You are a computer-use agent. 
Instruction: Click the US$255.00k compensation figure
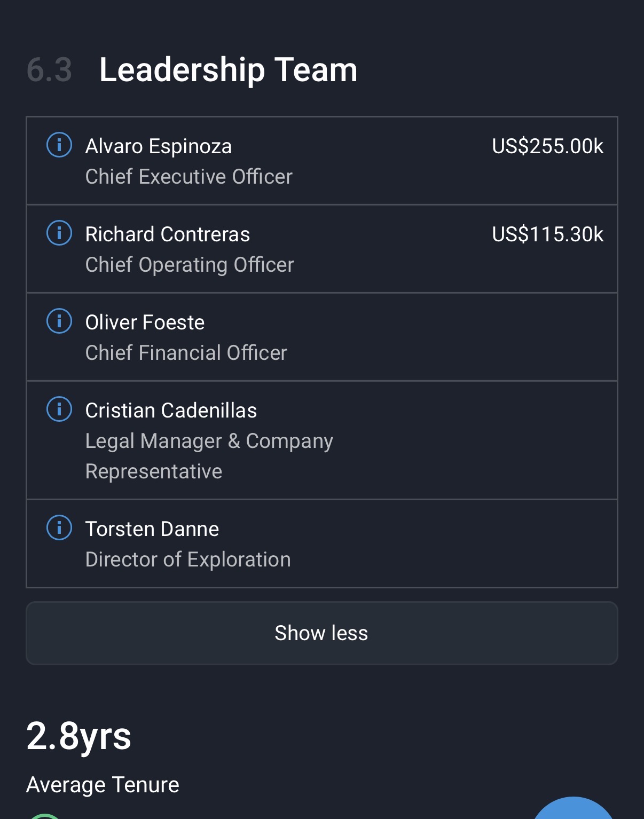pyautogui.click(x=547, y=146)
